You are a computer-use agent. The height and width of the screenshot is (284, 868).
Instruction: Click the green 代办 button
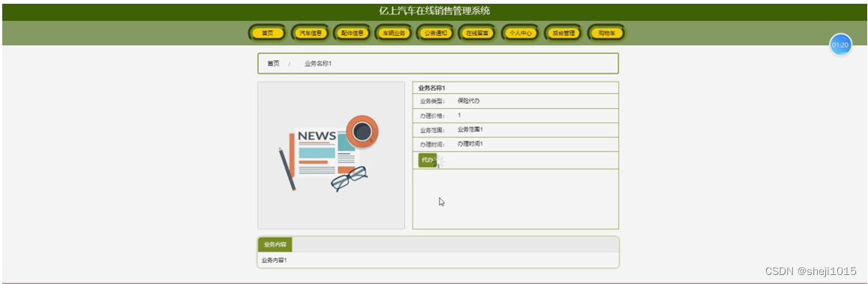(428, 160)
